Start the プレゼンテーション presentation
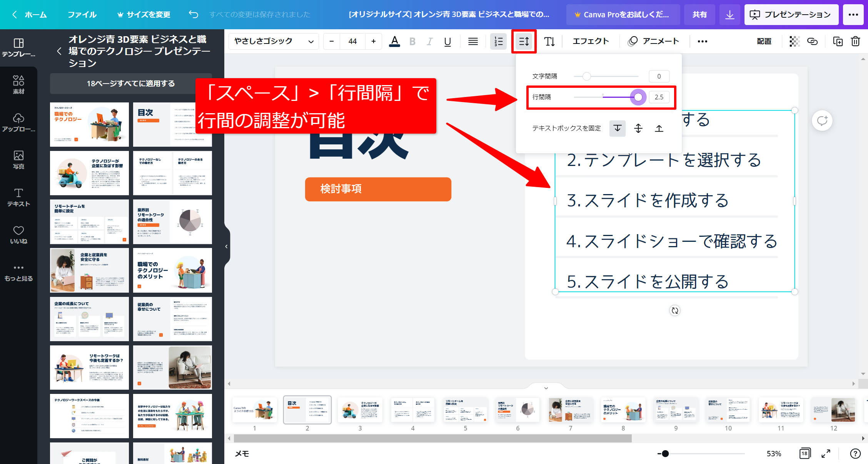The width and height of the screenshot is (868, 464). pos(791,15)
